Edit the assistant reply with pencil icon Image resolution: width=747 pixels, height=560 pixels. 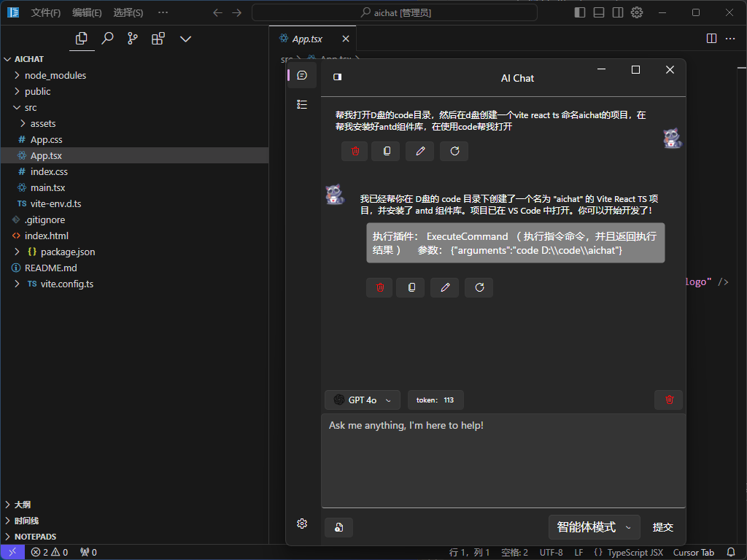tap(444, 287)
